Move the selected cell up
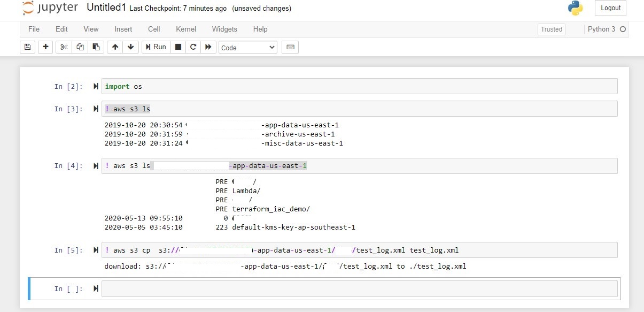Viewport: 644px width, 312px height. pos(115,47)
